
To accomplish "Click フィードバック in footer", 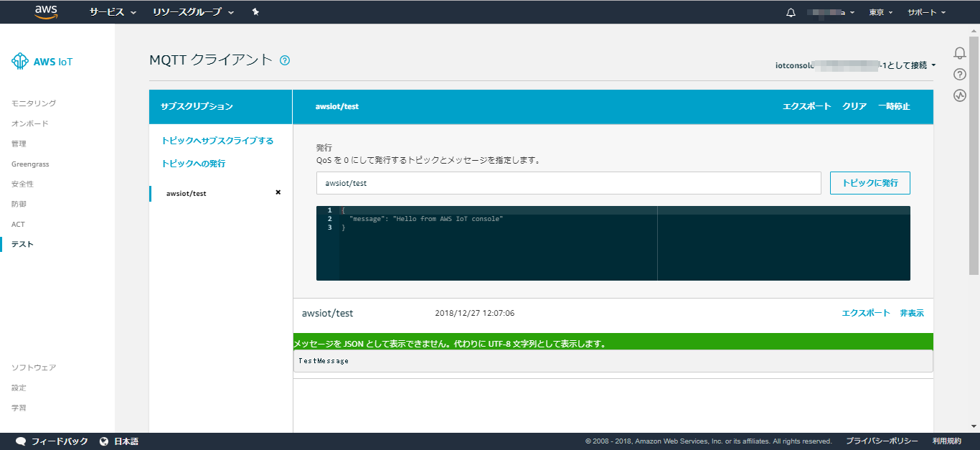I will pos(60,441).
